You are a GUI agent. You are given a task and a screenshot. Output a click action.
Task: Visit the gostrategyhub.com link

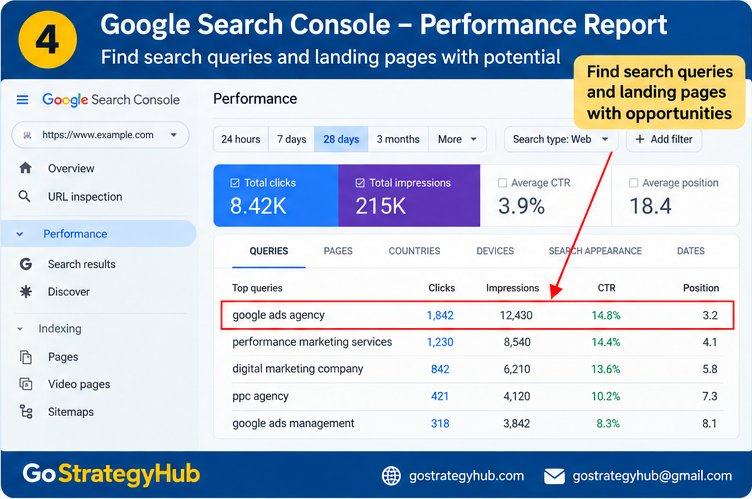pyautogui.click(x=466, y=476)
